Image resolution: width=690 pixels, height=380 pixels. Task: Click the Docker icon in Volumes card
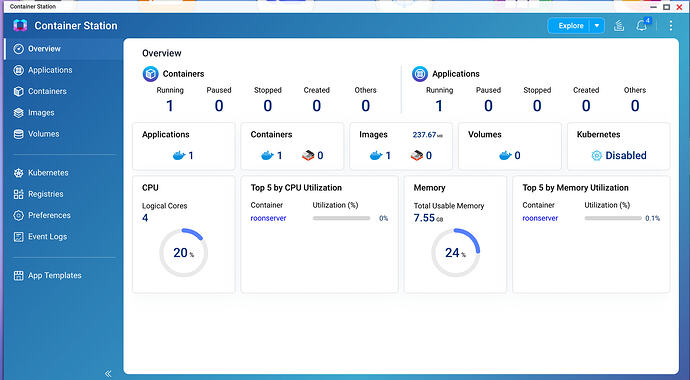click(505, 155)
